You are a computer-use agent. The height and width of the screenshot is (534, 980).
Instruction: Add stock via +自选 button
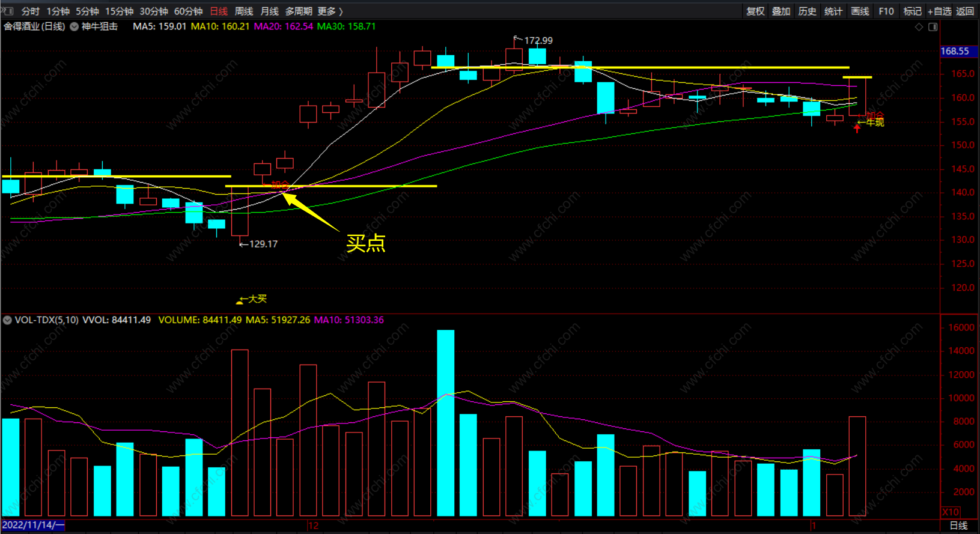(x=940, y=11)
